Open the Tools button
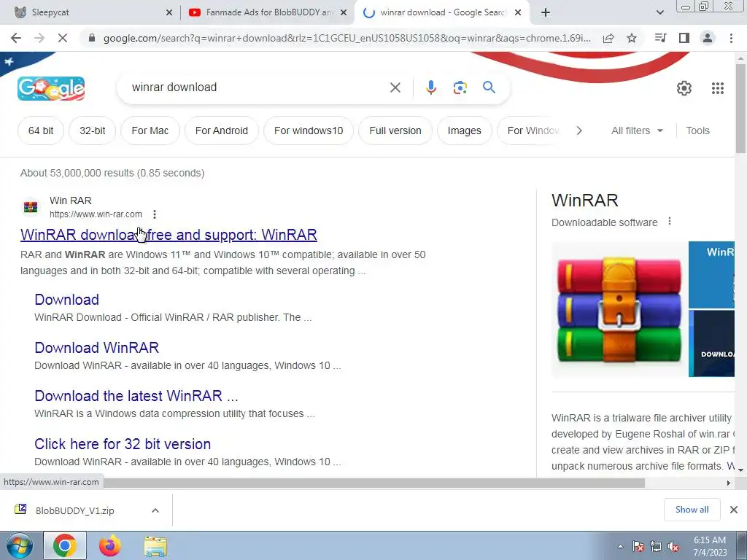 click(x=697, y=131)
